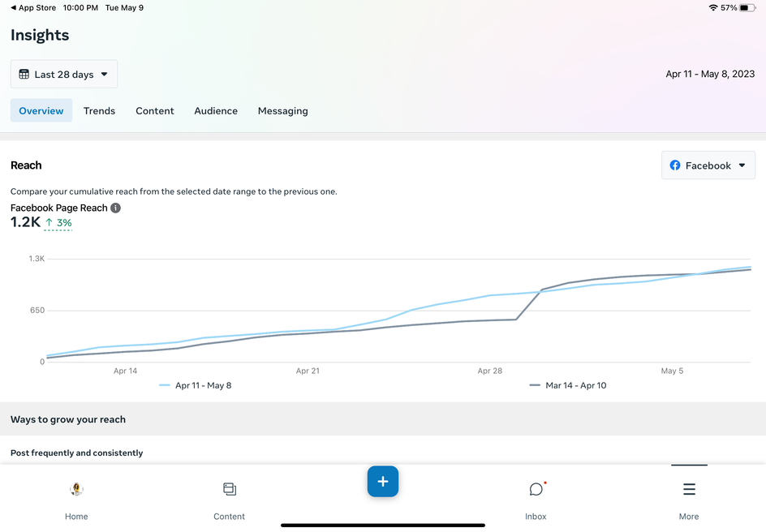
Task: Switch to the Trends tab
Action: click(x=99, y=111)
